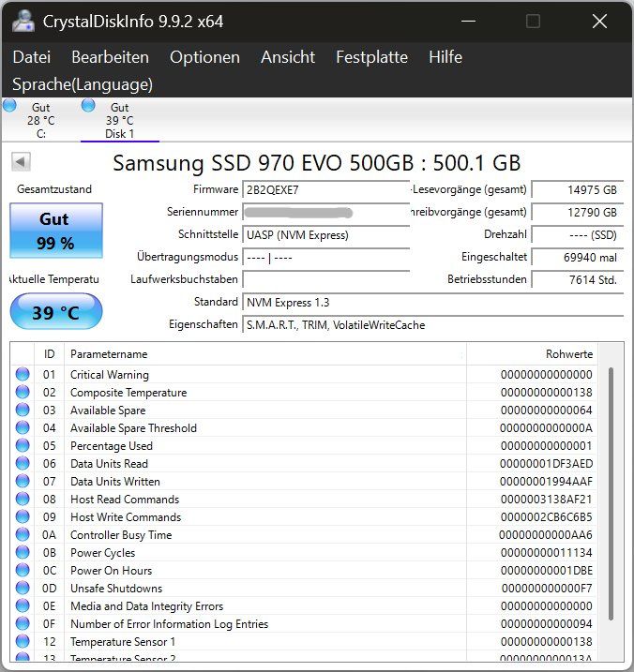Click the Übertragungsmodus field
The width and height of the screenshot is (634, 672).
326,258
